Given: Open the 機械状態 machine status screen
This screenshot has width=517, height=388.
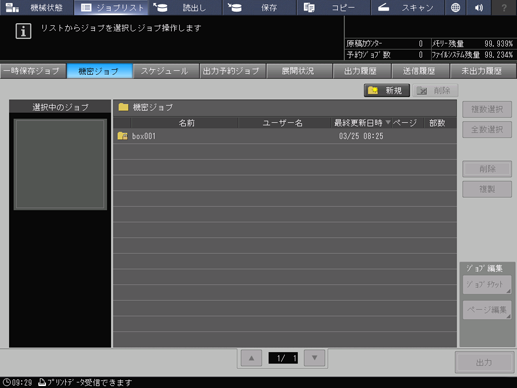Looking at the screenshot, I should pyautogui.click(x=37, y=7).
